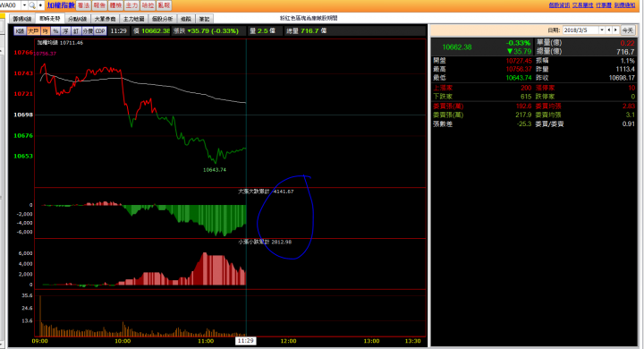Switch to the 筆記 tab
644x349 pixels.
204,19
